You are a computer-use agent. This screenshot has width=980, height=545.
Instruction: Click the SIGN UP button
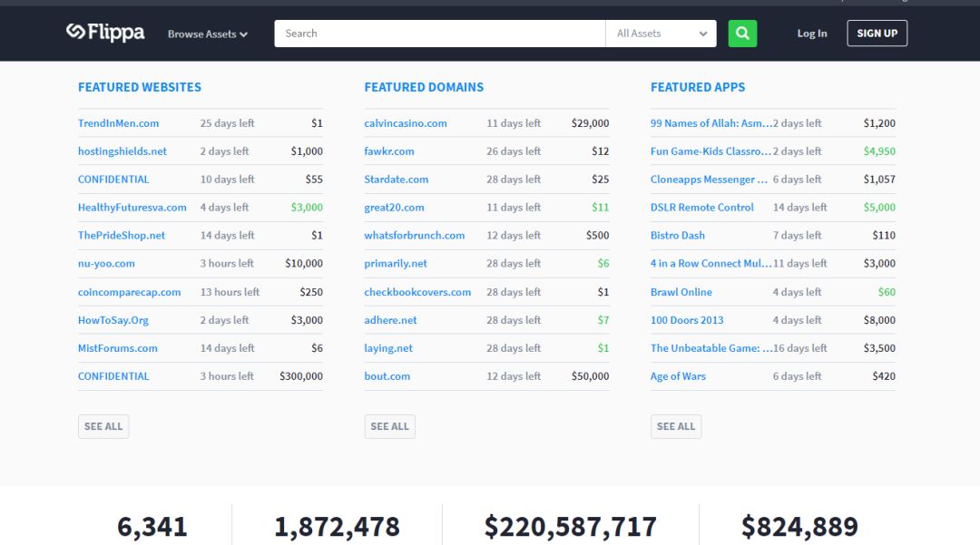(x=877, y=33)
